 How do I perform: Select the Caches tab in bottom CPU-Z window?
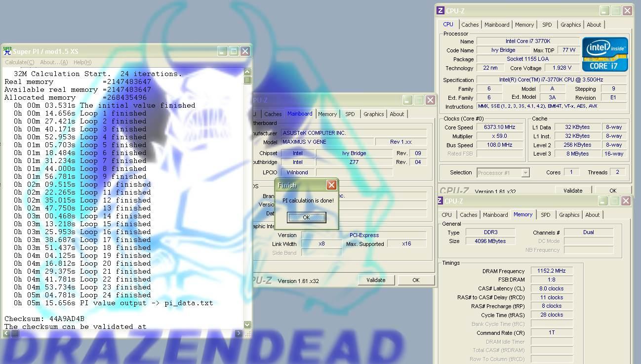(469, 215)
